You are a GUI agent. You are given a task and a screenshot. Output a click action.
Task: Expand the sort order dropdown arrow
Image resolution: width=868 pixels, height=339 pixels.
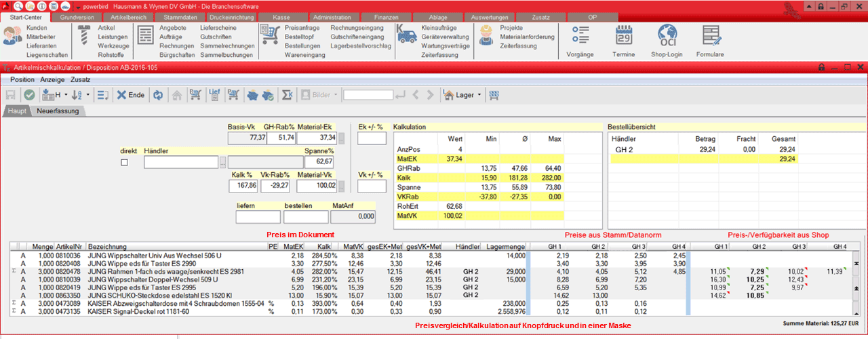pyautogui.click(x=89, y=95)
